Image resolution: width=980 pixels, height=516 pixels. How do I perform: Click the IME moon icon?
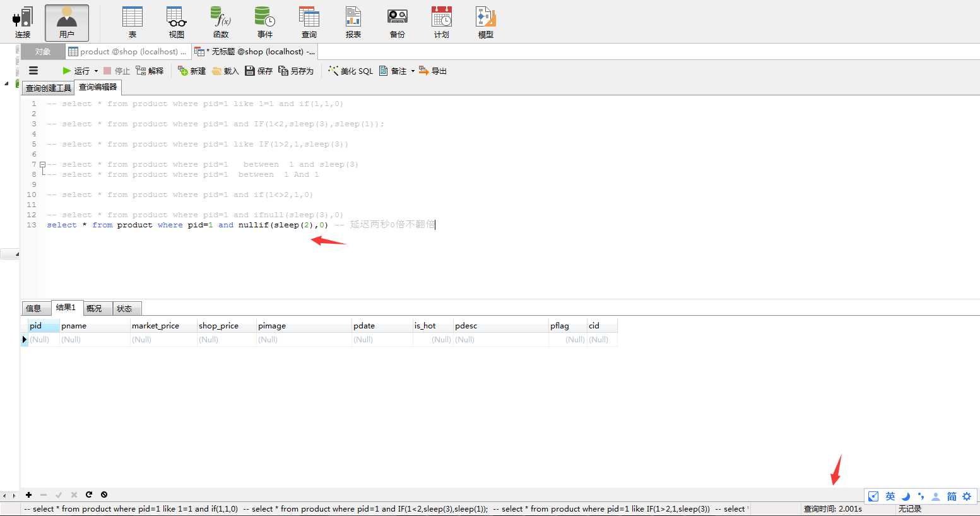click(x=906, y=496)
